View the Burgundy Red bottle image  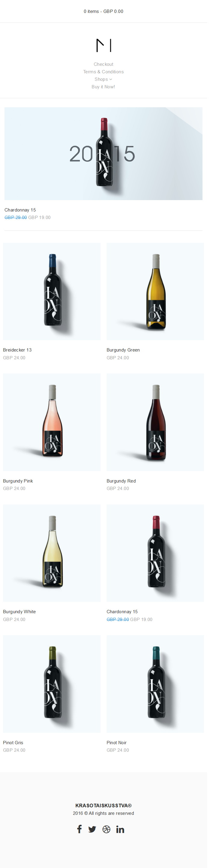coord(155,422)
